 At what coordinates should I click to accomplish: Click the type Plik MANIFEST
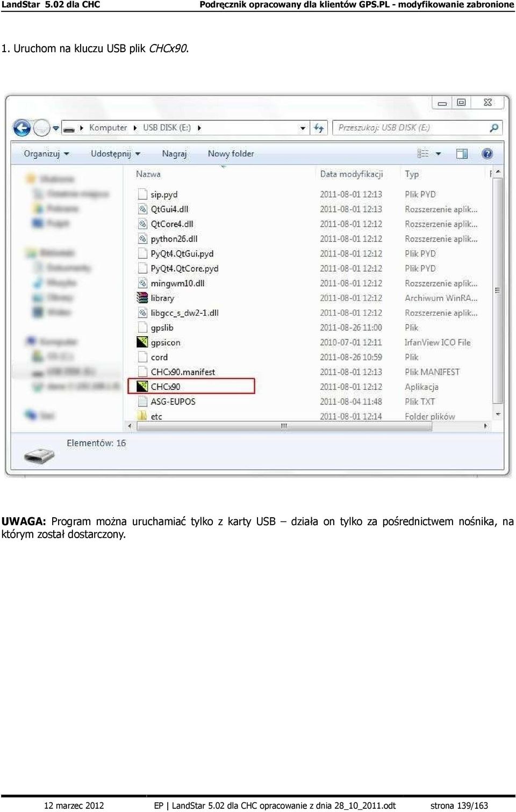click(432, 372)
